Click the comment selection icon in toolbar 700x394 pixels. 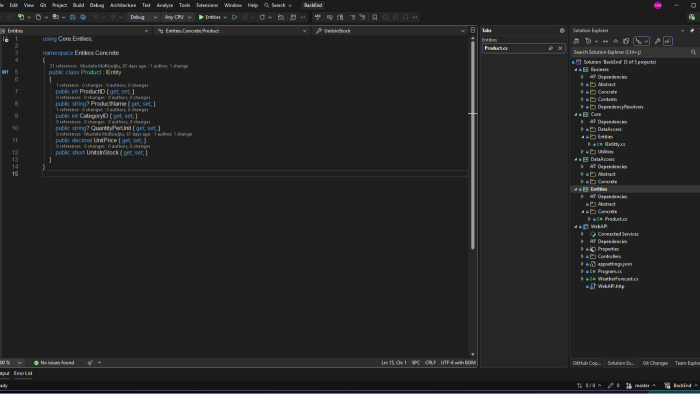352,17
